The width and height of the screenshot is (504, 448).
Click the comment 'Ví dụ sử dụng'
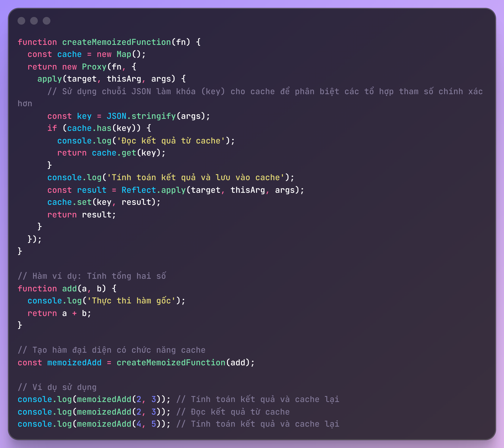(57, 387)
